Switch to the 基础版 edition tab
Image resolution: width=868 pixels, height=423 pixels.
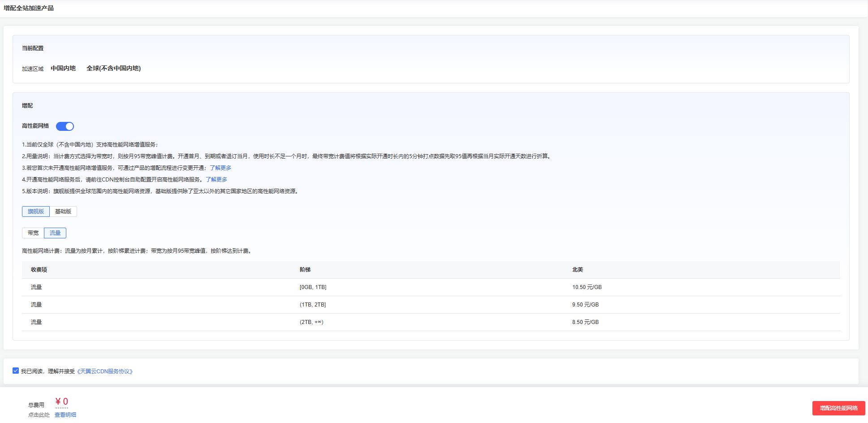(63, 211)
